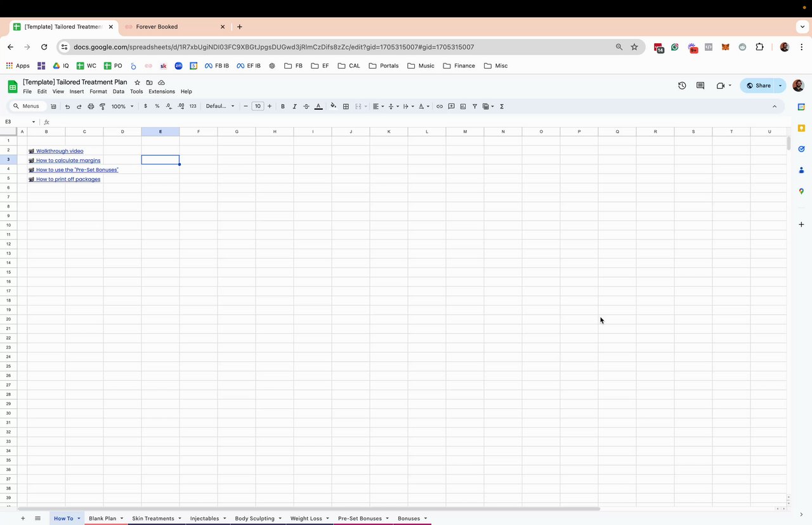Click the Redo icon in toolbar
This screenshot has width=812, height=525.
[79, 107]
